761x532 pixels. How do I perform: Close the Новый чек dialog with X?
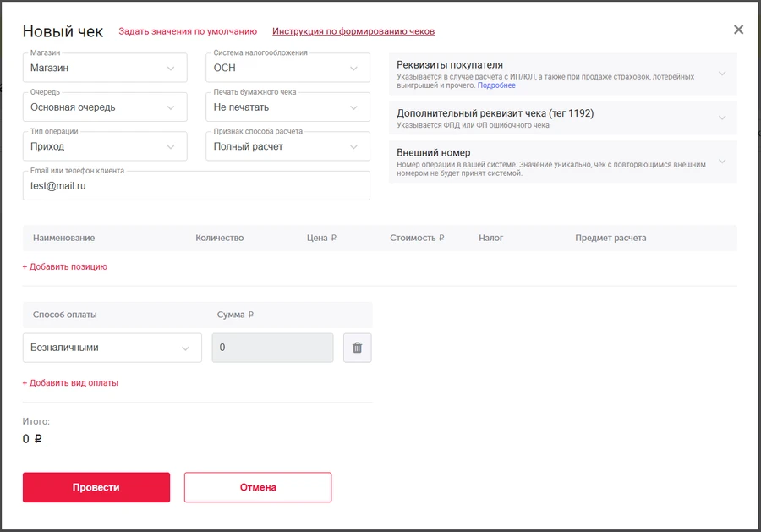pos(738,30)
